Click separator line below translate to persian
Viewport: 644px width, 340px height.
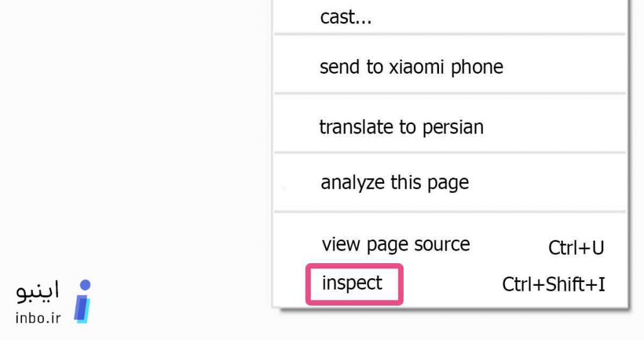(x=450, y=153)
